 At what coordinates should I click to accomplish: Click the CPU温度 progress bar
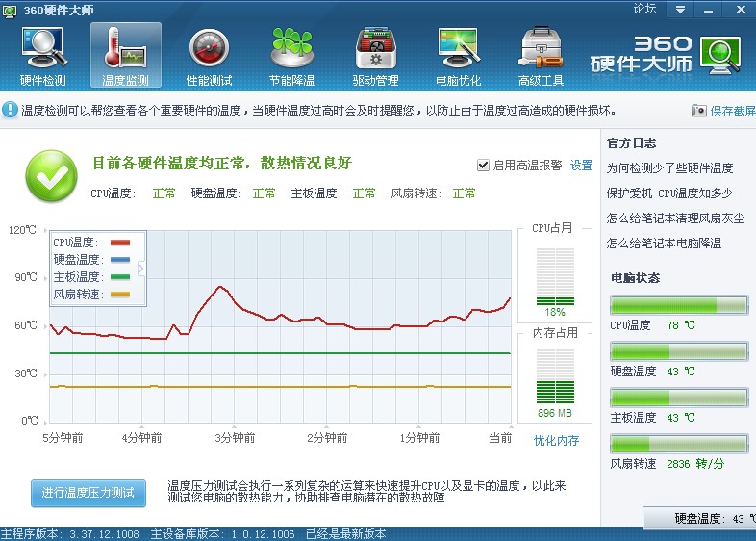click(679, 305)
